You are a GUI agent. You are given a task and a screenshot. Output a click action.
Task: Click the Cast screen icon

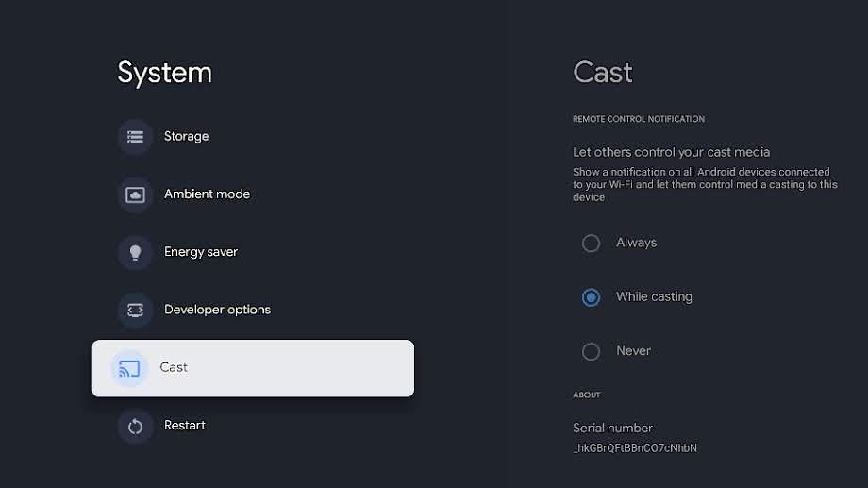click(x=129, y=368)
